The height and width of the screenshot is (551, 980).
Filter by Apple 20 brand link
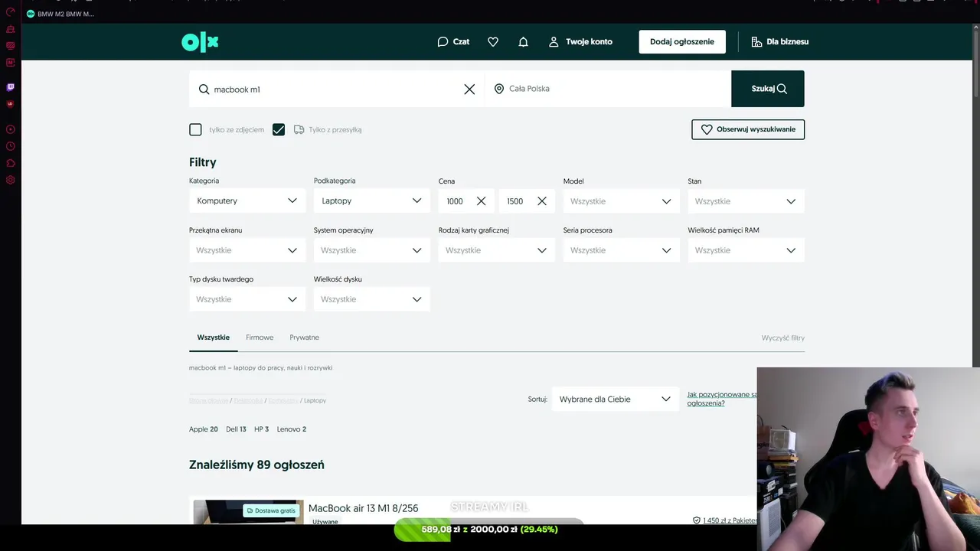(204, 429)
